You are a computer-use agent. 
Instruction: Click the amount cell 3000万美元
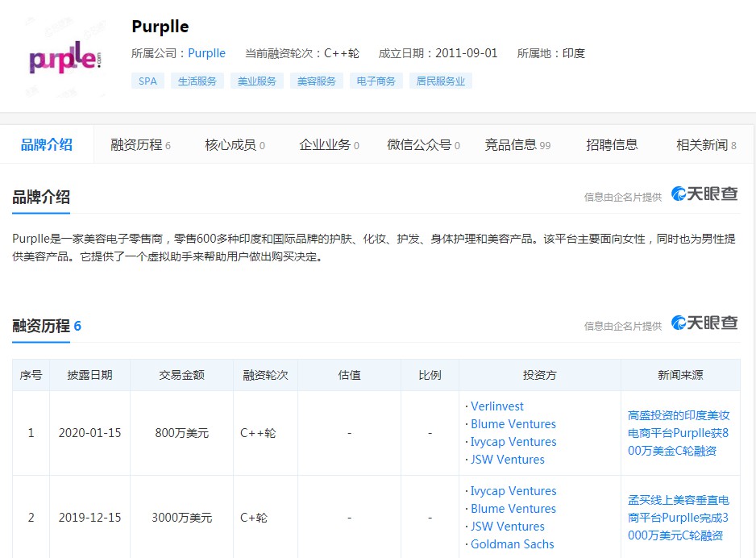(x=182, y=518)
